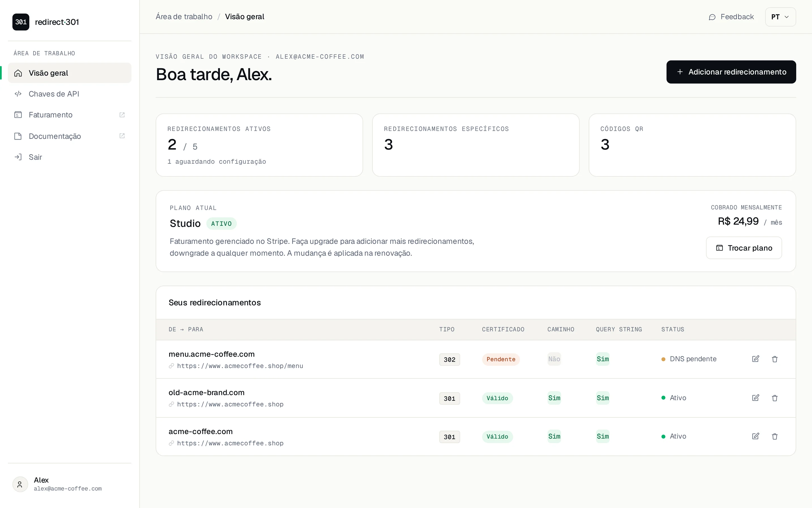This screenshot has width=812, height=508.
Task: Delete the menu.acme-coffee.com redirect
Action: point(775,359)
